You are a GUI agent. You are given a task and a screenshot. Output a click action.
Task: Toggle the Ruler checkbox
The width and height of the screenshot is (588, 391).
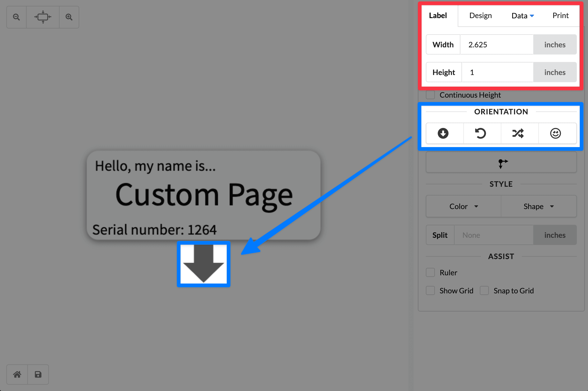(430, 273)
